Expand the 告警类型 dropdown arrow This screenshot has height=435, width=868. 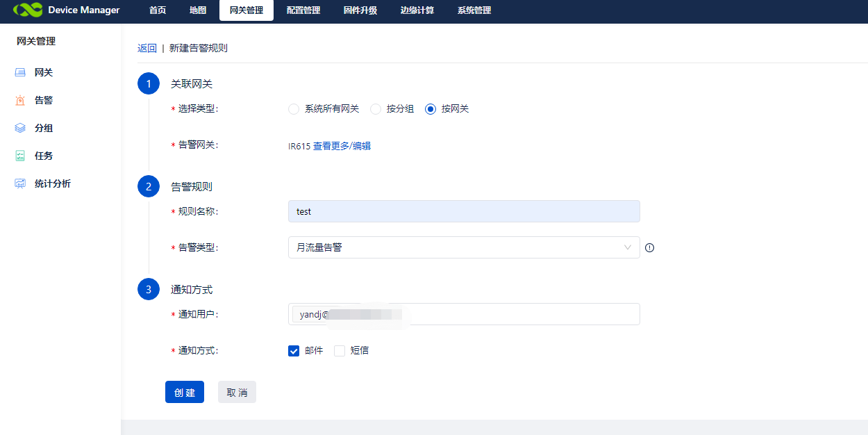tap(628, 247)
